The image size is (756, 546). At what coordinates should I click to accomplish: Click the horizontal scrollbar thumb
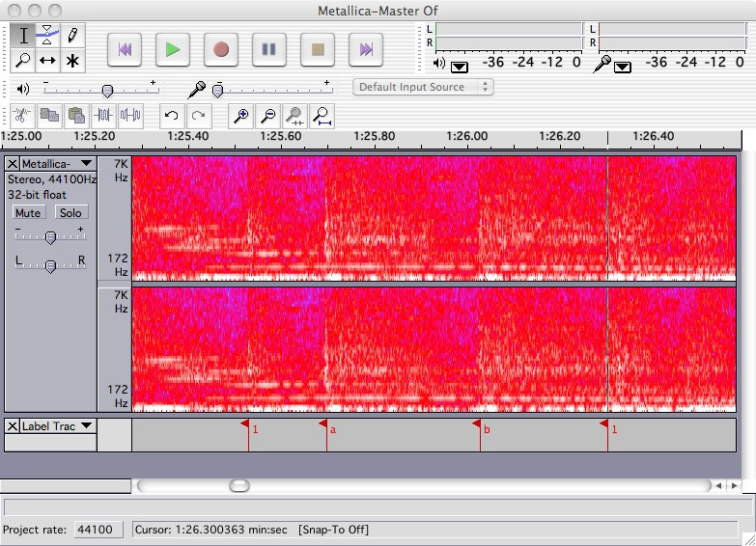[x=239, y=485]
